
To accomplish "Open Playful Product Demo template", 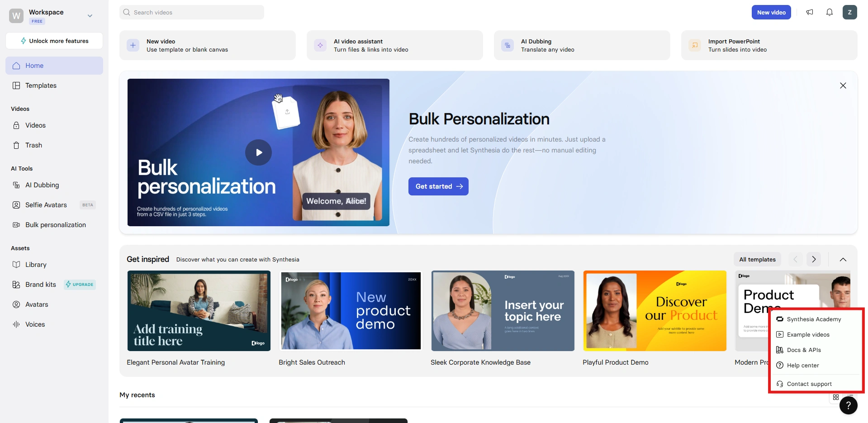I will click(x=655, y=311).
